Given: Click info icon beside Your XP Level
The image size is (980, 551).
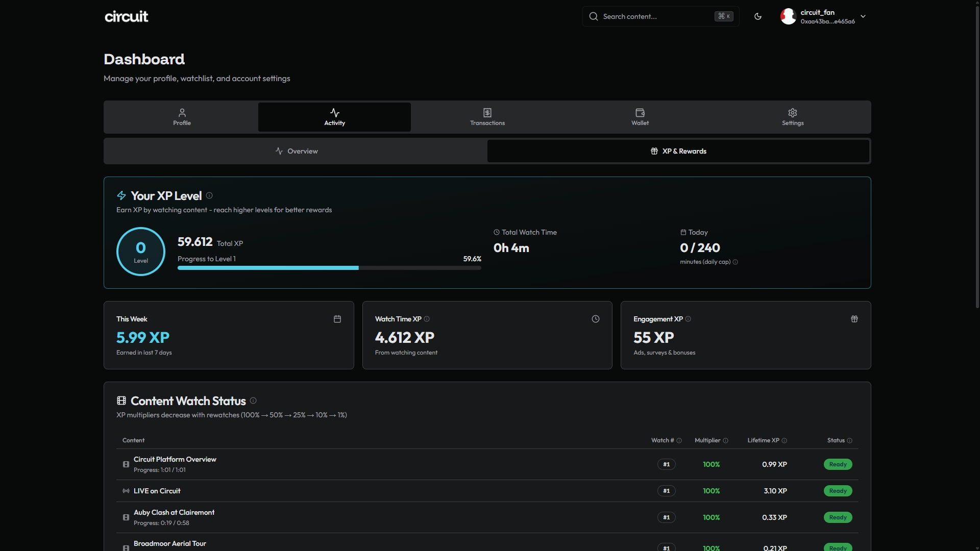Looking at the screenshot, I should coord(209,195).
